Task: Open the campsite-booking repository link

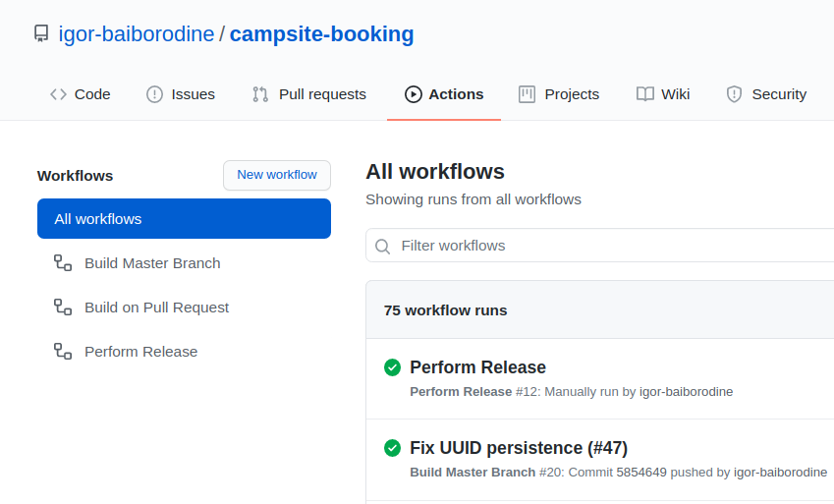Action: [x=321, y=34]
